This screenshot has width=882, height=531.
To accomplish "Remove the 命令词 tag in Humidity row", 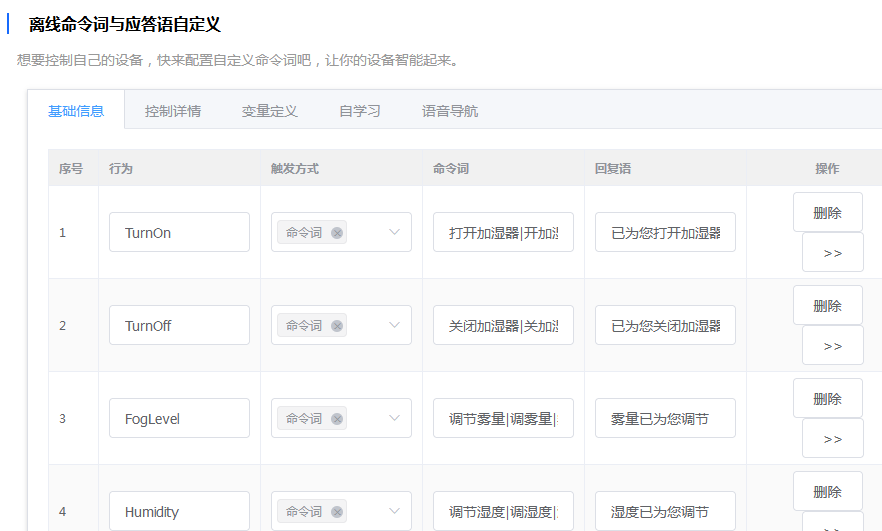I will [x=337, y=512].
